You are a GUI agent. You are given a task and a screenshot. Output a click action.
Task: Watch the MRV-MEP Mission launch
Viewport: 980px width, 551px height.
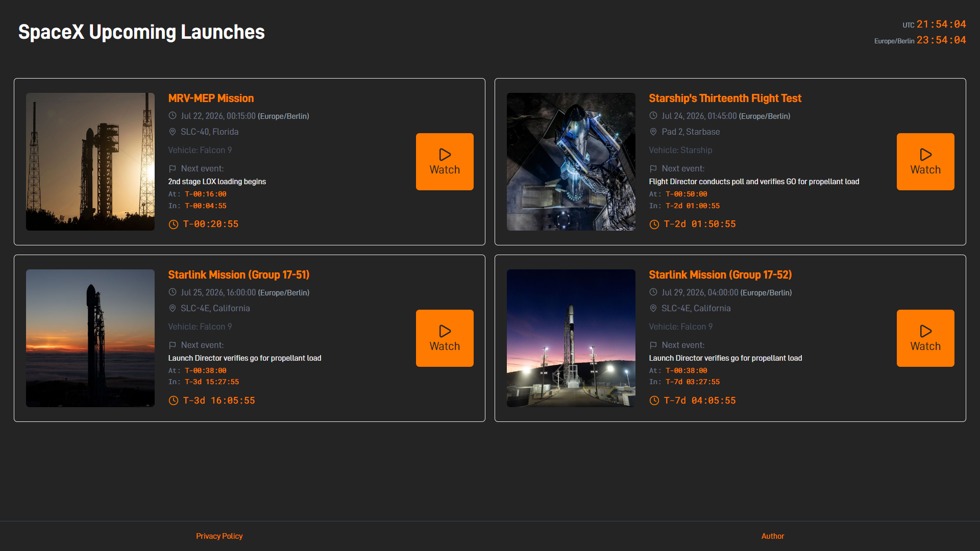[x=445, y=162]
